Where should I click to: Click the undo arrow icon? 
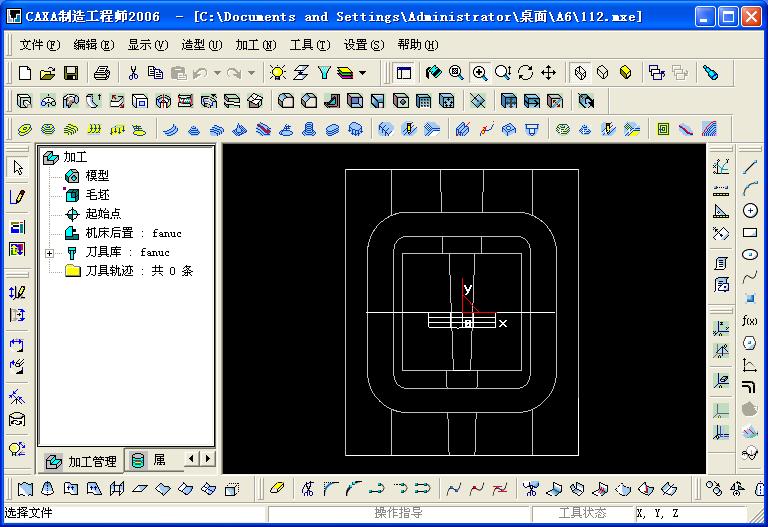point(200,73)
